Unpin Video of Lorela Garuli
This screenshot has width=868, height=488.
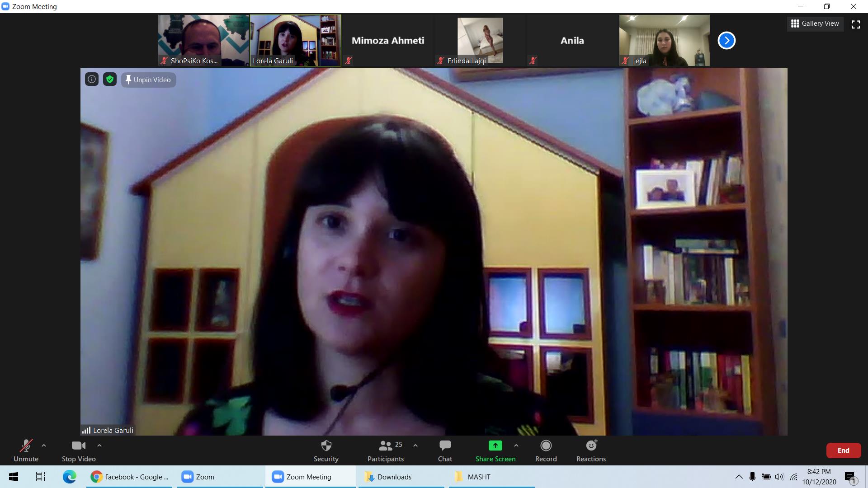coord(148,80)
